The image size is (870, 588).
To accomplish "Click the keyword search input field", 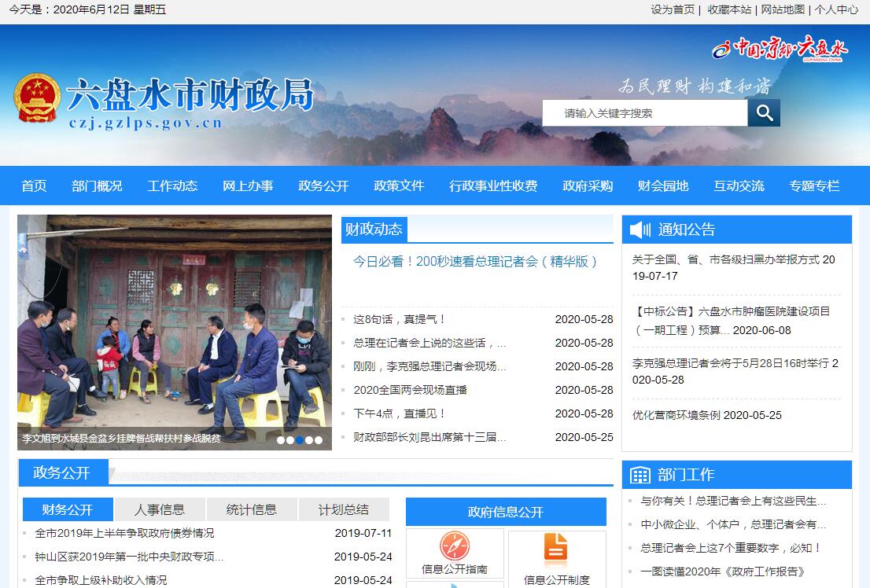I will [645, 113].
